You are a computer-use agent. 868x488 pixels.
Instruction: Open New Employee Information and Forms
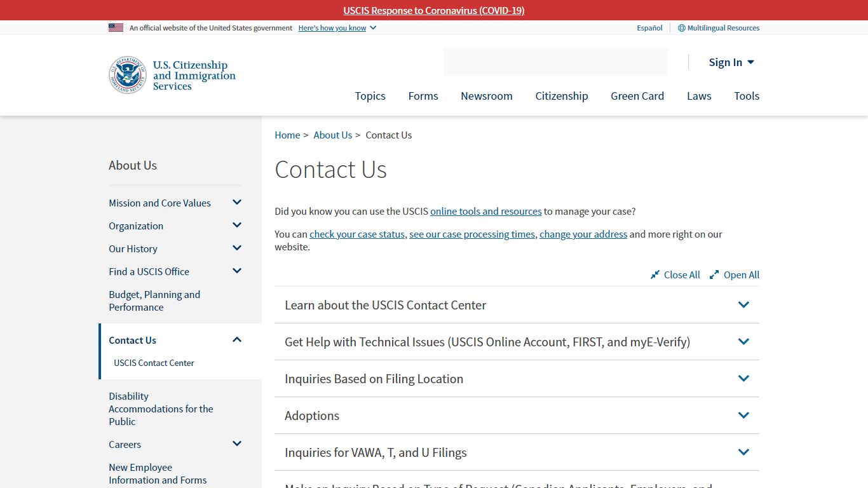coord(158,473)
